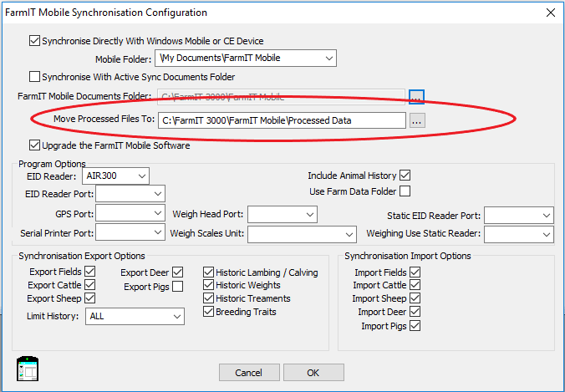The height and width of the screenshot is (392, 565).
Task: Toggle Historic Weights checkbox
Action: pyautogui.click(x=208, y=285)
